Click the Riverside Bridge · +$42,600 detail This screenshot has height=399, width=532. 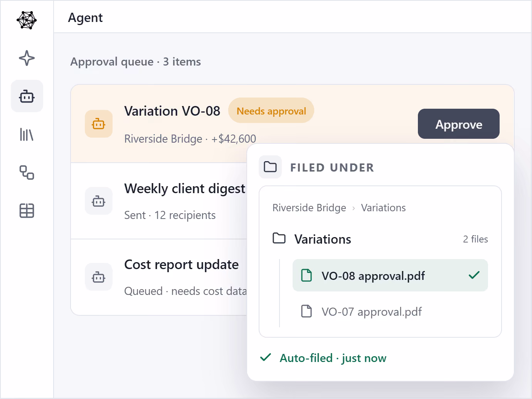click(x=190, y=139)
